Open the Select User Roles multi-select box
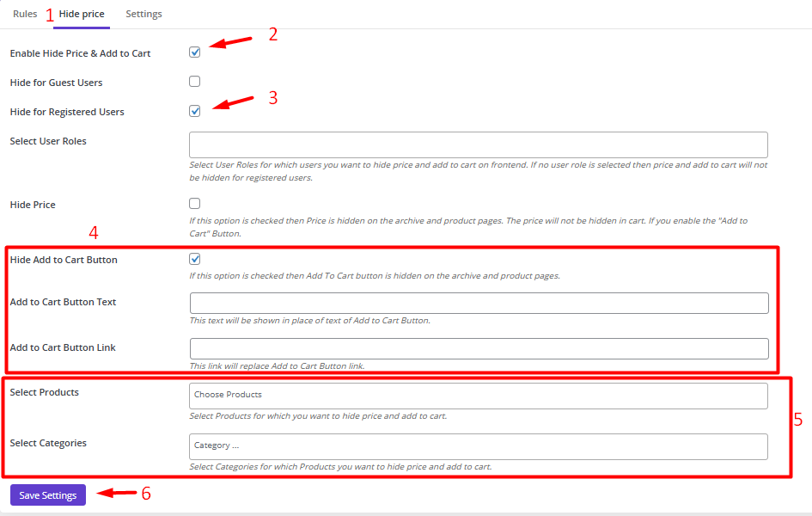The image size is (812, 516). pyautogui.click(x=478, y=144)
